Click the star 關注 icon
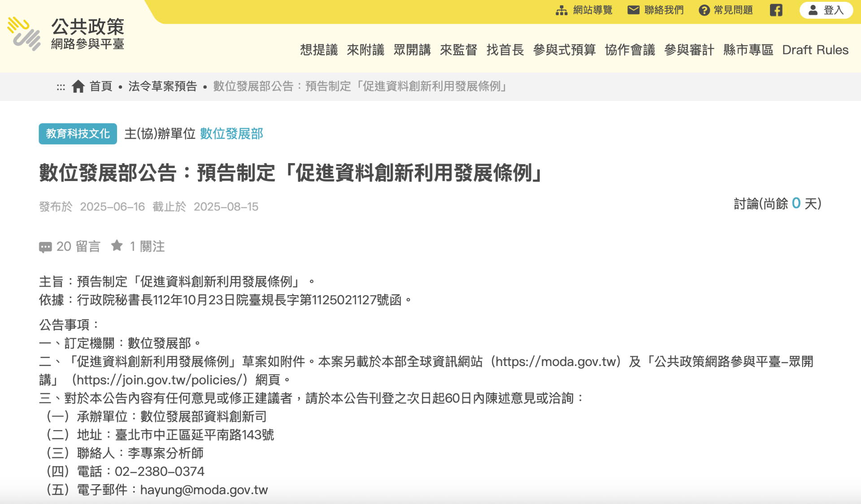Screen dimensions: 861x504 coord(117,246)
